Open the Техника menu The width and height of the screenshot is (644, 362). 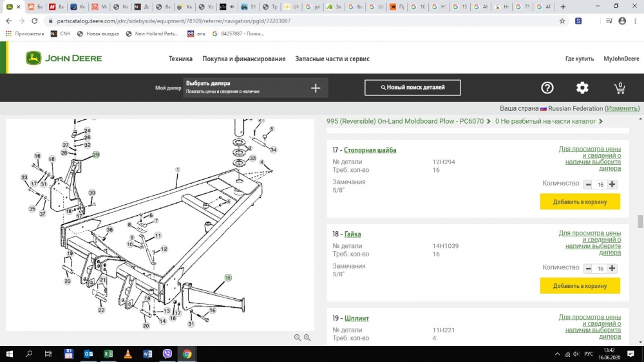(180, 59)
